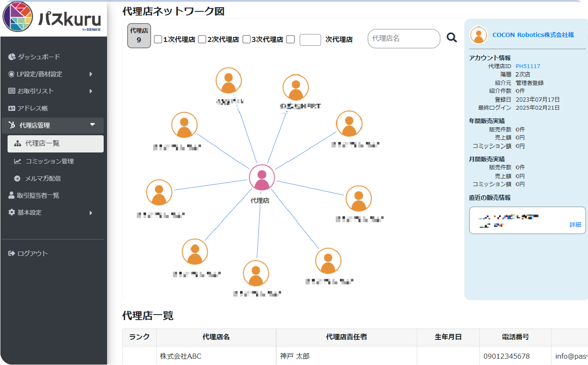Open コミッション管理 page
This screenshot has width=588, height=365.
click(x=50, y=161)
